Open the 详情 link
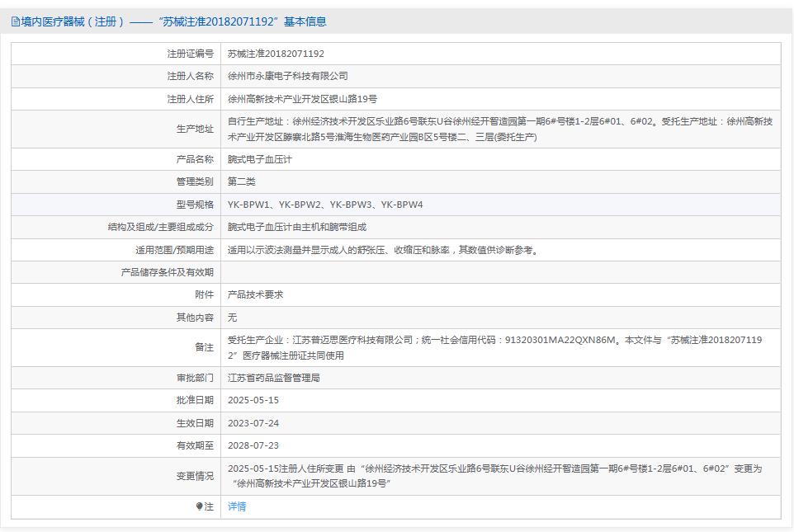794x532 pixels. (x=237, y=506)
